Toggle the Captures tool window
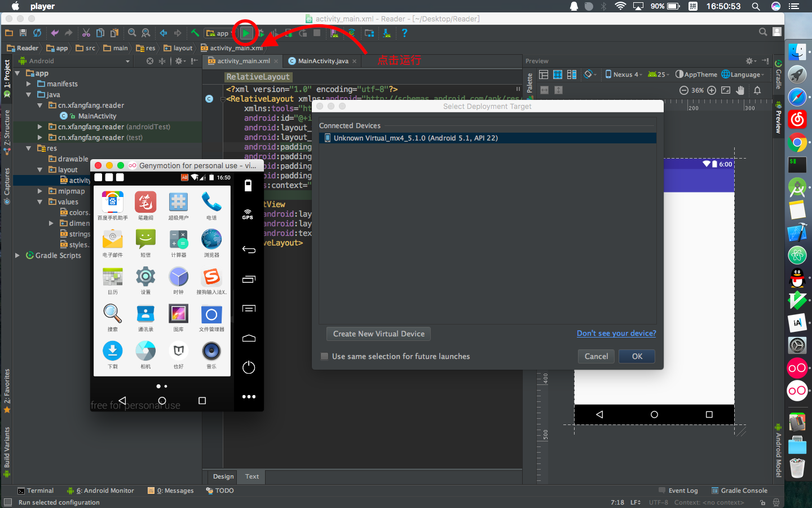This screenshot has width=812, height=508. click(x=7, y=186)
